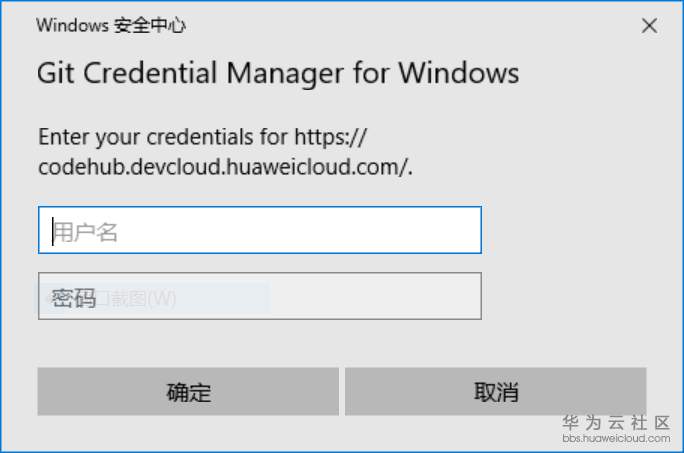This screenshot has width=684, height=453.
Task: Confirm credentials with the 确定 button
Action: (188, 391)
